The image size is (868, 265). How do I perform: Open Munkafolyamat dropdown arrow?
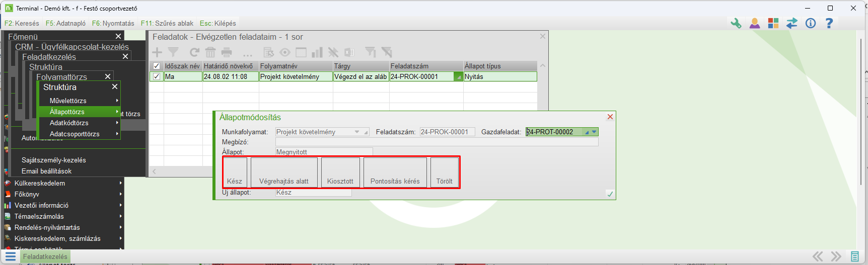click(x=357, y=132)
